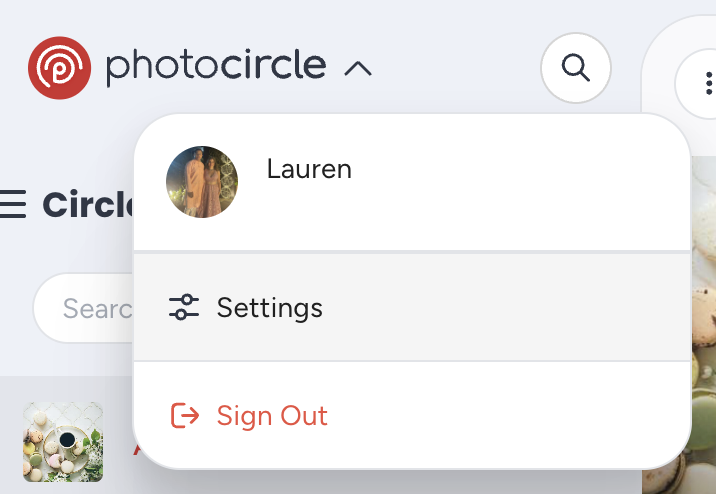Viewport: 716px width, 494px height.
Task: Open the Settings menu entry text
Action: pyautogui.click(x=269, y=307)
